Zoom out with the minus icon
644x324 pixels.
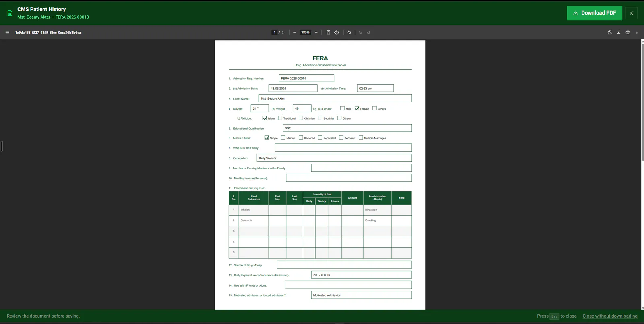[295, 32]
